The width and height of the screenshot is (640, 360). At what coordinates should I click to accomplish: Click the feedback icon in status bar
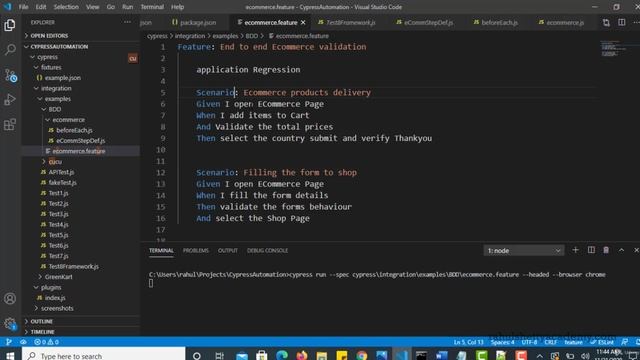coord(624,342)
